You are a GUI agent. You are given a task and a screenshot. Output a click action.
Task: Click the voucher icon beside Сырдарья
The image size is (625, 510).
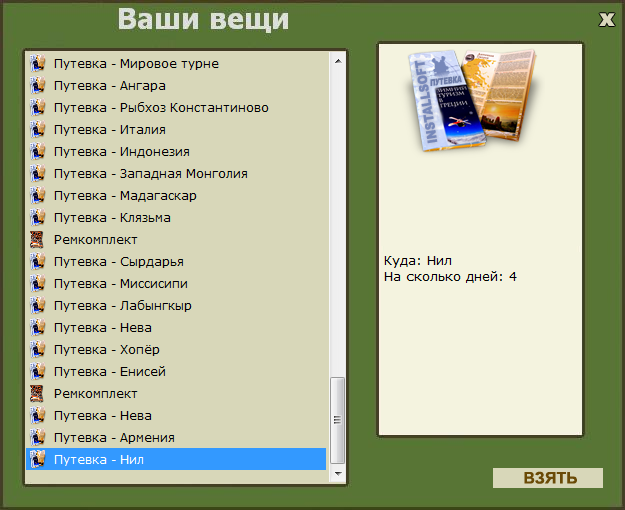click(x=37, y=262)
